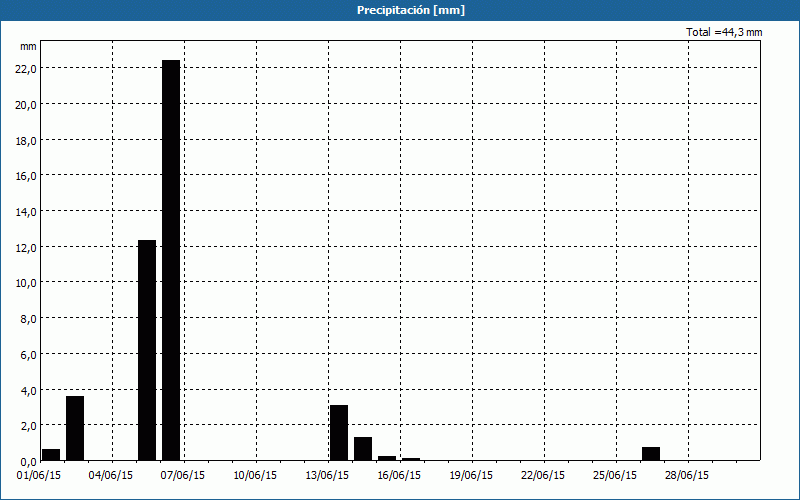Viewport: 800px width, 500px height.
Task: Click the 19/06/15 date label
Action: coord(471,476)
